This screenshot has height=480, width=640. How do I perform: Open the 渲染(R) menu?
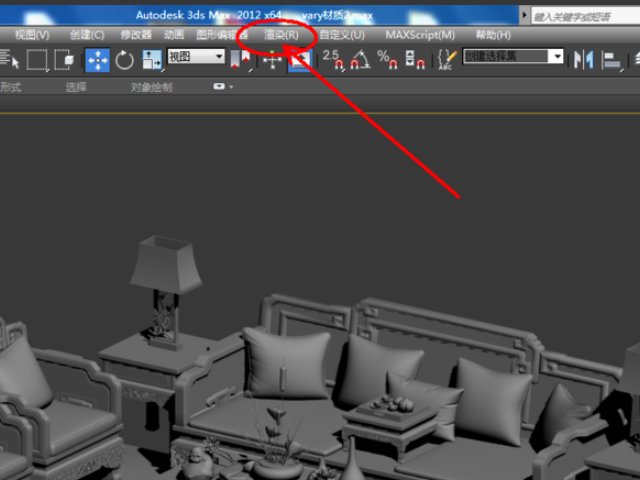point(281,35)
